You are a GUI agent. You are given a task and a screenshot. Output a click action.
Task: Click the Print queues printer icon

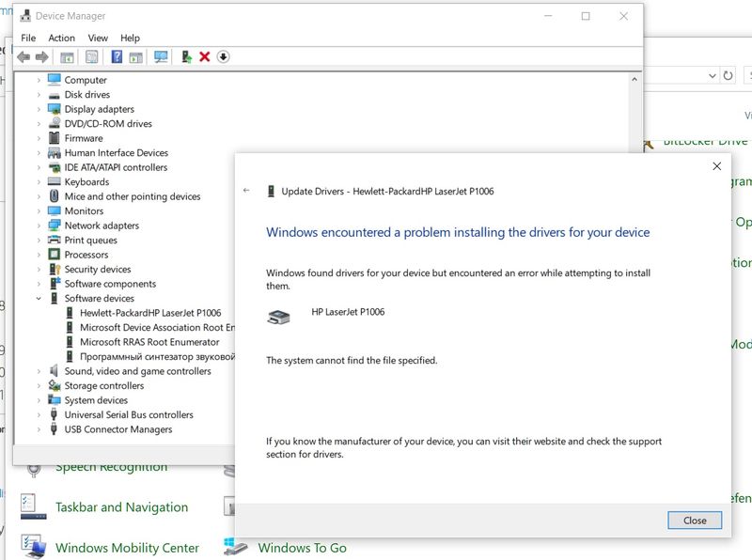click(x=55, y=240)
